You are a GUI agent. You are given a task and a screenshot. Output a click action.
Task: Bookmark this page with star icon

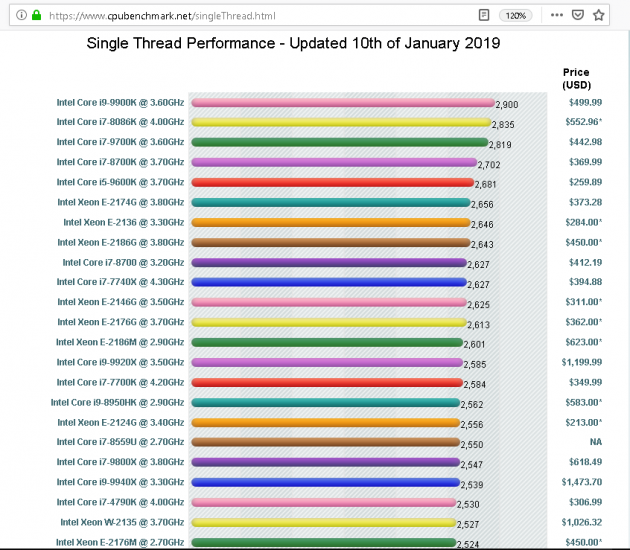click(x=599, y=15)
